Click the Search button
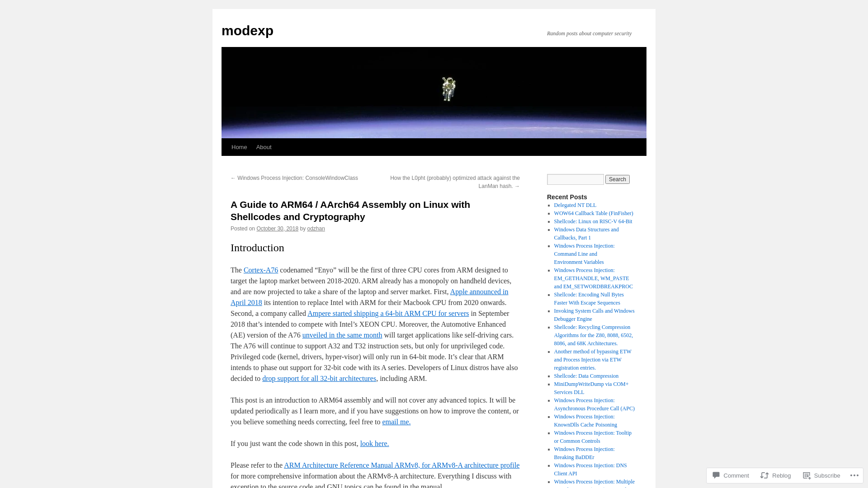Viewport: 868px width, 488px height. tap(617, 179)
